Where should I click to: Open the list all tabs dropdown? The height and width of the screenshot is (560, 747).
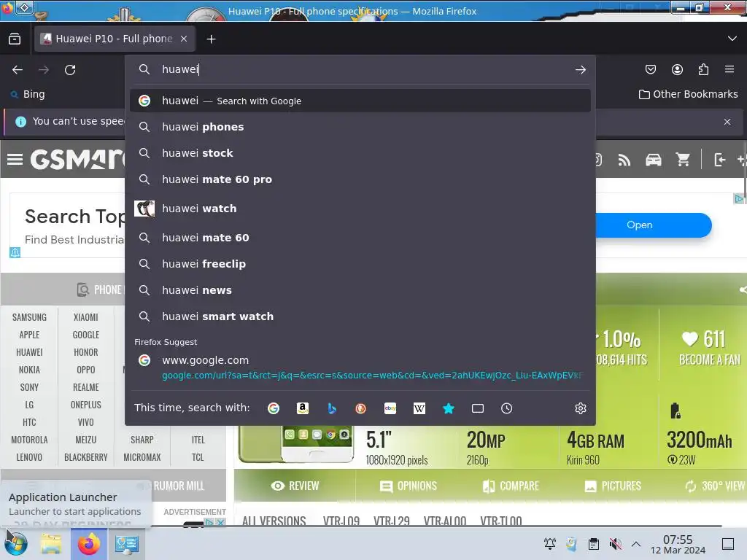click(x=732, y=39)
